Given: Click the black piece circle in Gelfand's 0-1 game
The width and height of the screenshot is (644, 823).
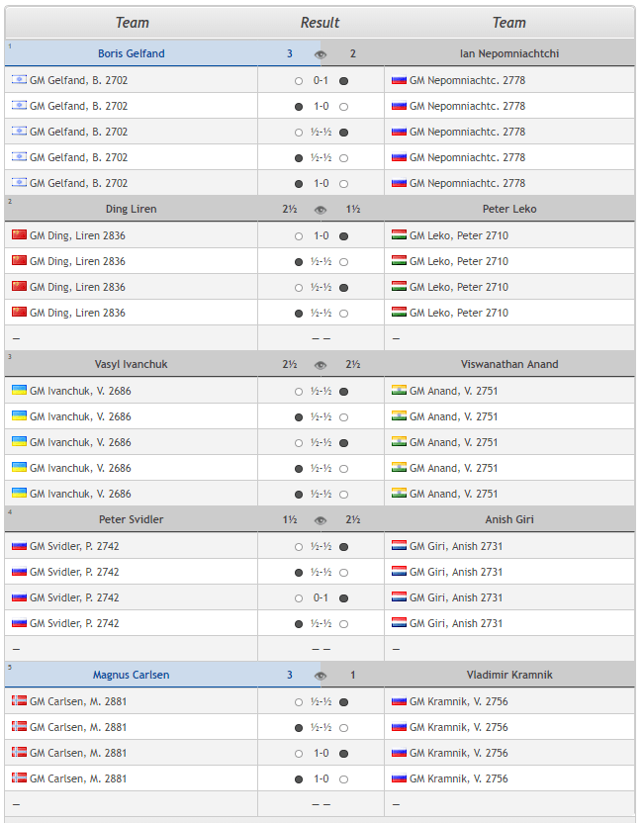Looking at the screenshot, I should [343, 80].
